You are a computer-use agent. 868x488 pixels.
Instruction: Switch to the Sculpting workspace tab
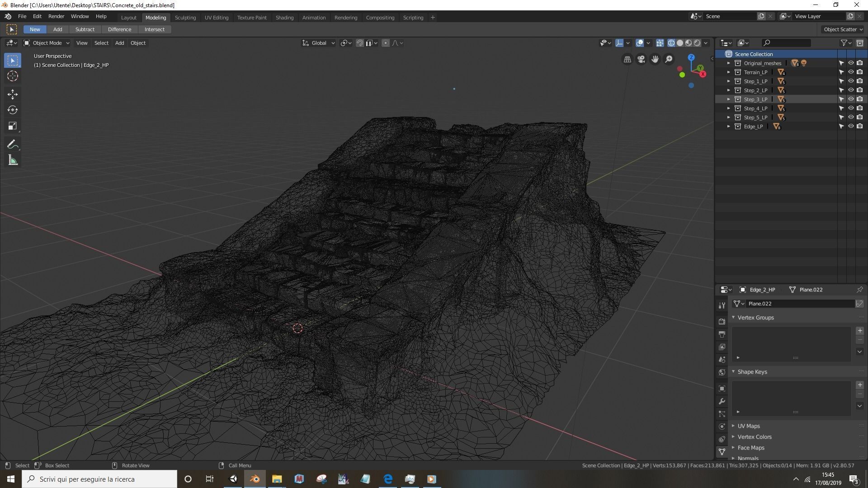point(185,18)
